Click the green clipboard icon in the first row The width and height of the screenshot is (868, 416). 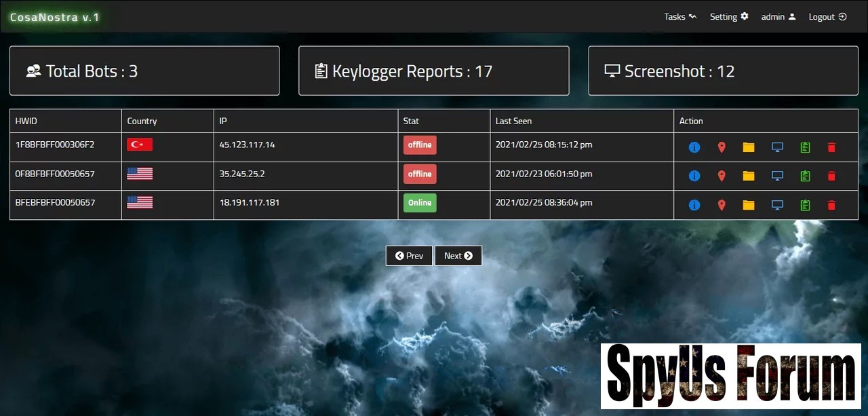coord(805,147)
